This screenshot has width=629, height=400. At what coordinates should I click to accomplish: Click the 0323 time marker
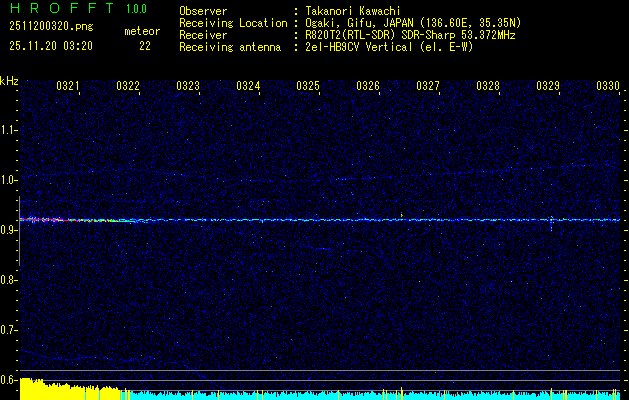click(x=188, y=86)
